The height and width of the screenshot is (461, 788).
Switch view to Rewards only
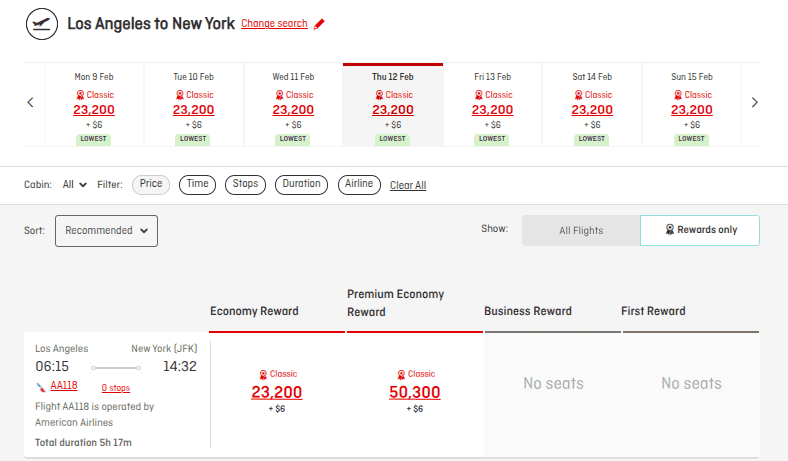(x=700, y=230)
